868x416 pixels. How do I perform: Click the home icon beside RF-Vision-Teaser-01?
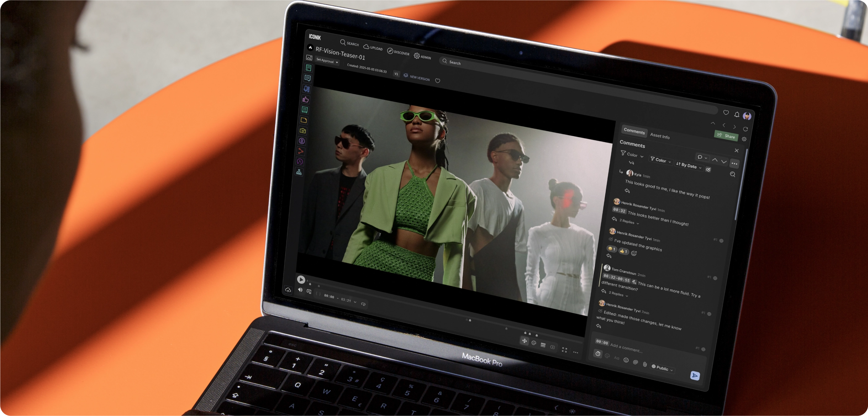tap(310, 47)
